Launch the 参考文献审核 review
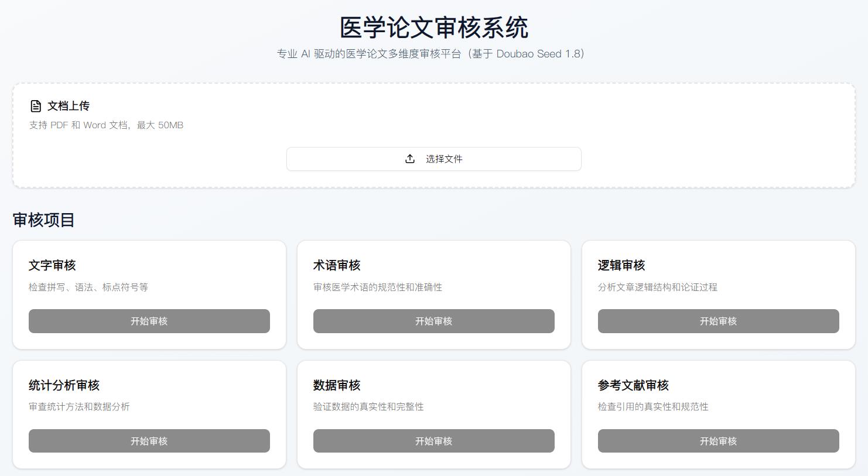The image size is (868, 476). (x=718, y=441)
